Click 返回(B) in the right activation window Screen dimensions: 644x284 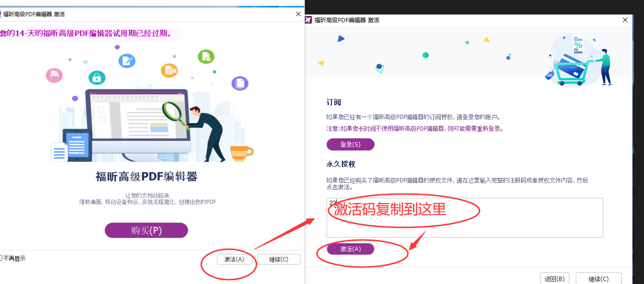point(554,279)
